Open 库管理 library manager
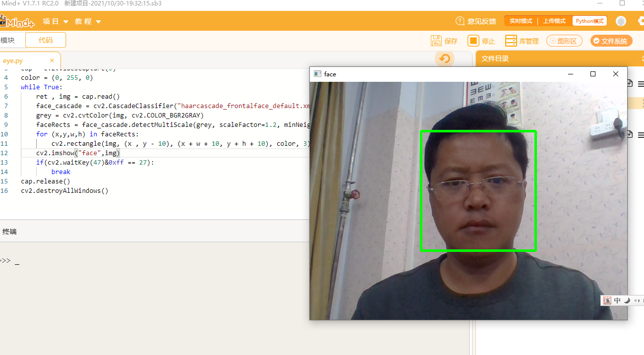 point(522,41)
